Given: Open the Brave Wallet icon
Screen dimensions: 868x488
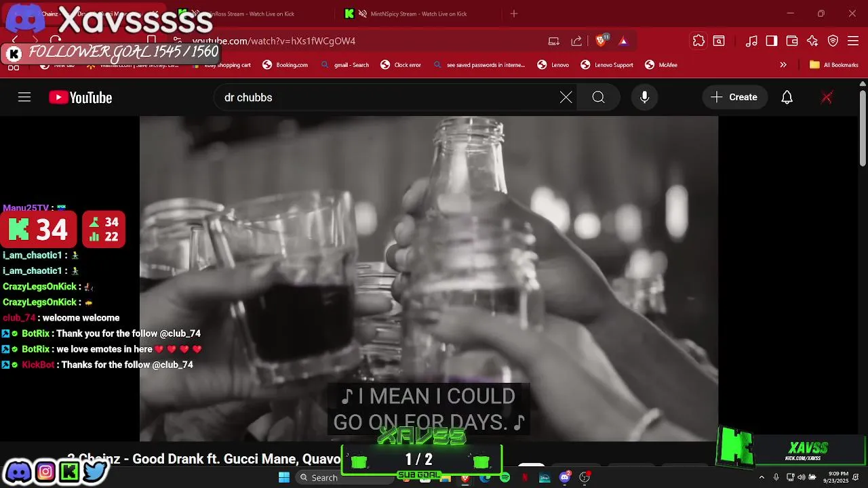Looking at the screenshot, I should (x=792, y=41).
